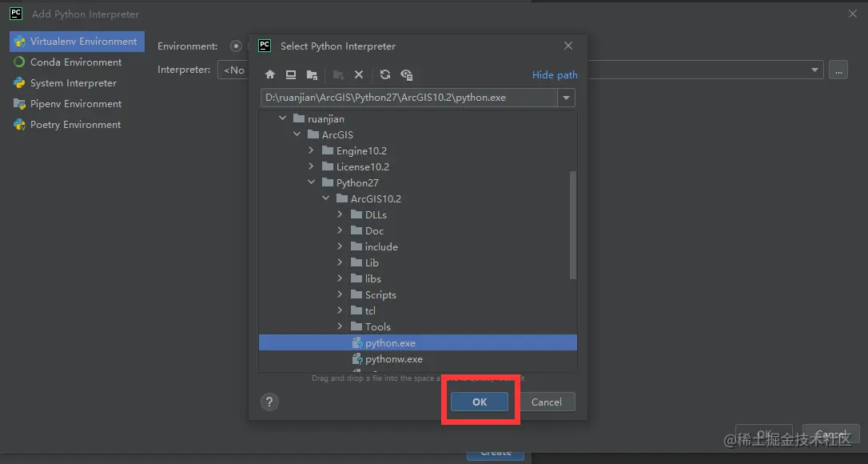Click folder icon beside Tools
Image resolution: width=868 pixels, height=464 pixels.
click(x=356, y=326)
